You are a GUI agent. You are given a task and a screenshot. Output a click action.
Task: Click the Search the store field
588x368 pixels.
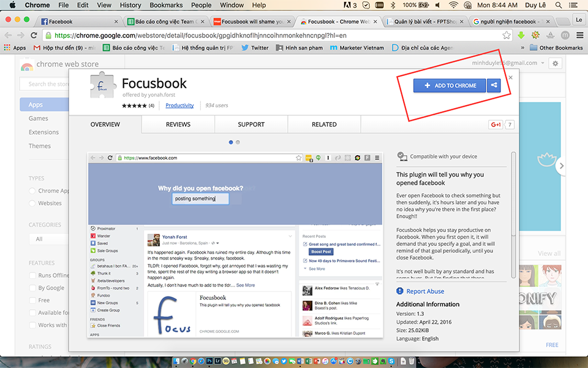tap(44, 84)
